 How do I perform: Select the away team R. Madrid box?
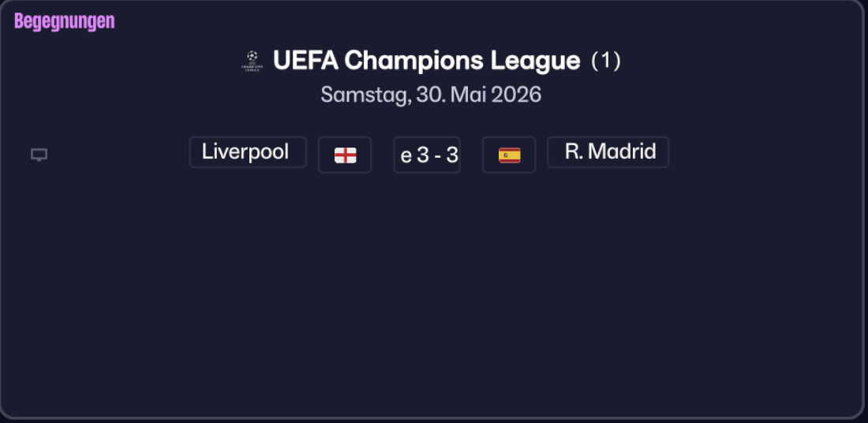[608, 152]
